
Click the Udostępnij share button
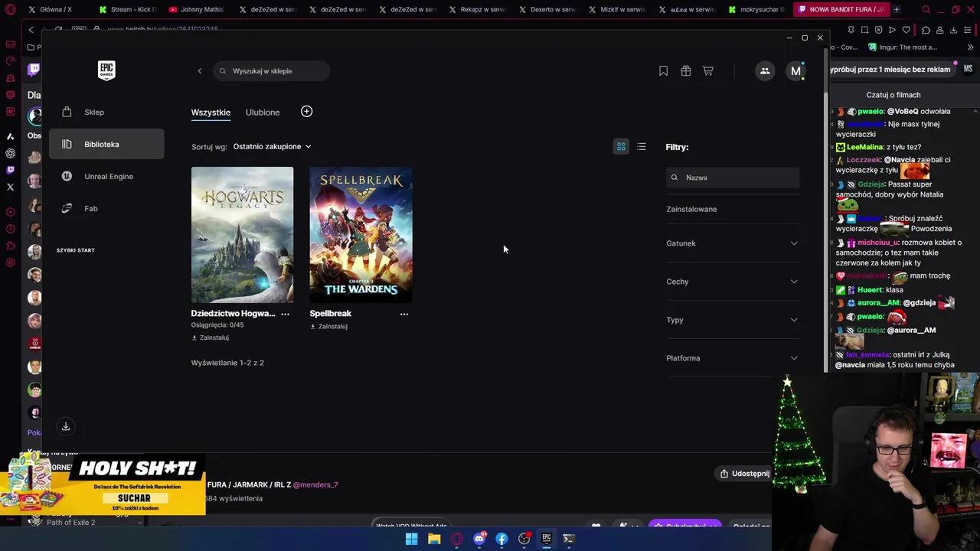pos(745,474)
